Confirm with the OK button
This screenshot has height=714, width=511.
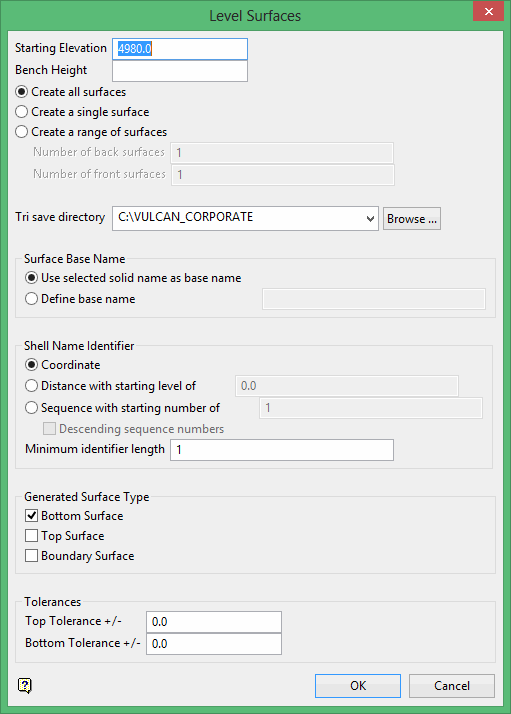point(358,686)
